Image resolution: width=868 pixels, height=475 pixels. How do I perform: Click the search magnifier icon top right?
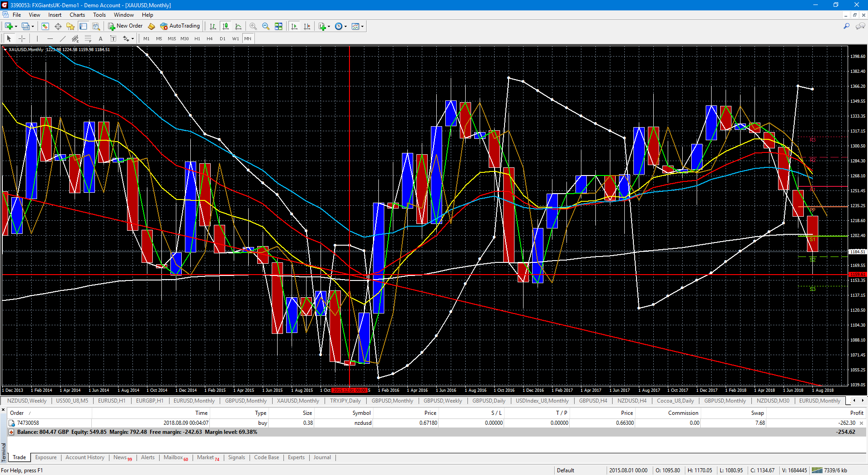pyautogui.click(x=846, y=26)
